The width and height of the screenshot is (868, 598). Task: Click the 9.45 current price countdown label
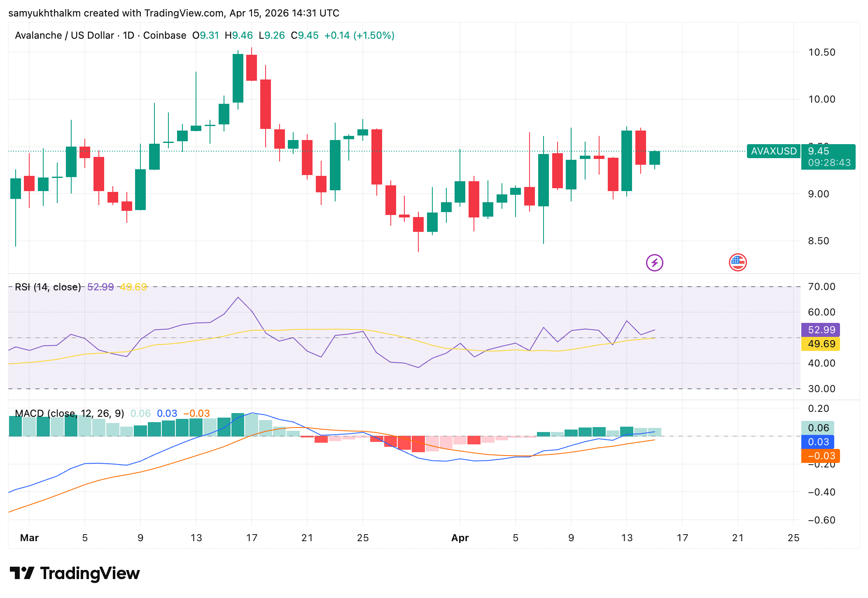pos(828,157)
